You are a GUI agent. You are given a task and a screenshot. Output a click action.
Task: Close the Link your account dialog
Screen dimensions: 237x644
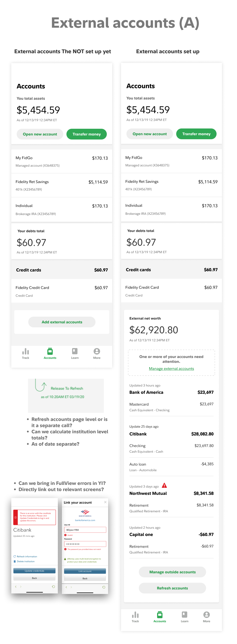click(x=105, y=502)
